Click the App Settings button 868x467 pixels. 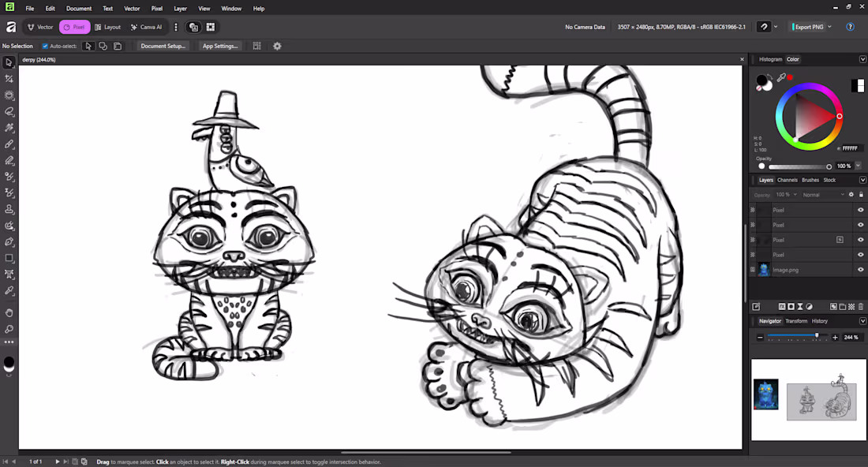click(220, 47)
